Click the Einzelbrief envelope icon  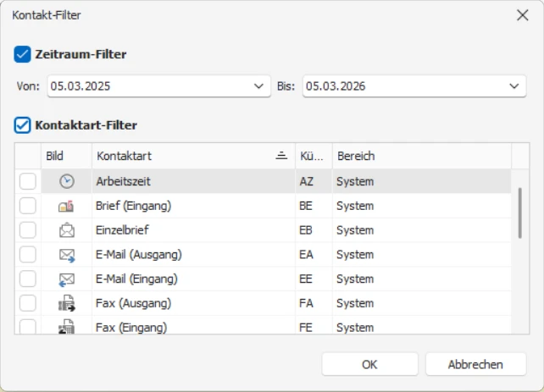67,230
